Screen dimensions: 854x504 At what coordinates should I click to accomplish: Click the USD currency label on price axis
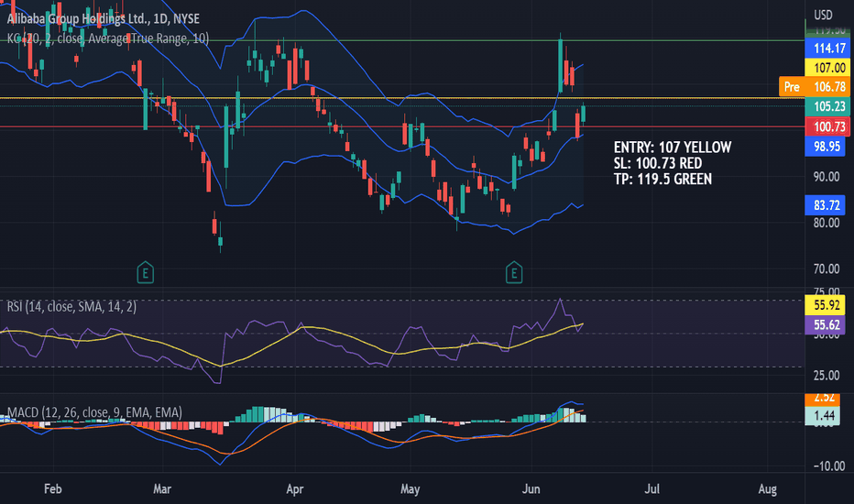point(823,15)
